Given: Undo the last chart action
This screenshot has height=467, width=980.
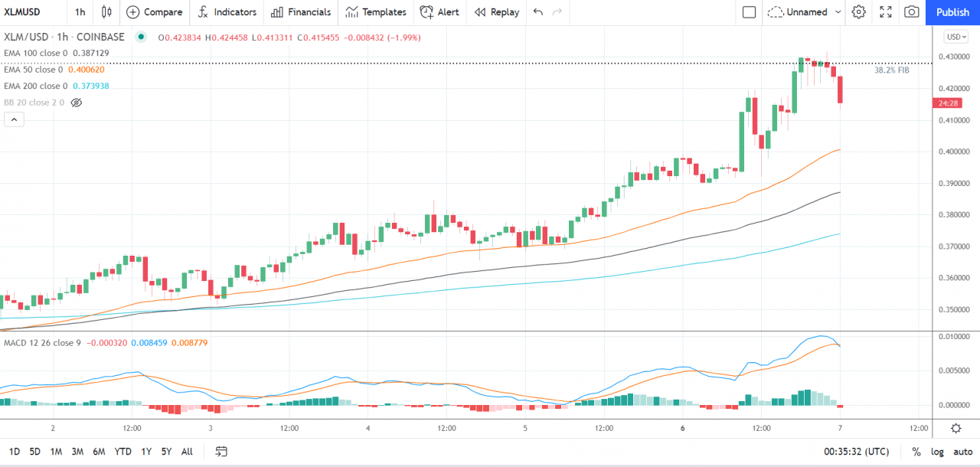Looking at the screenshot, I should 538,12.
